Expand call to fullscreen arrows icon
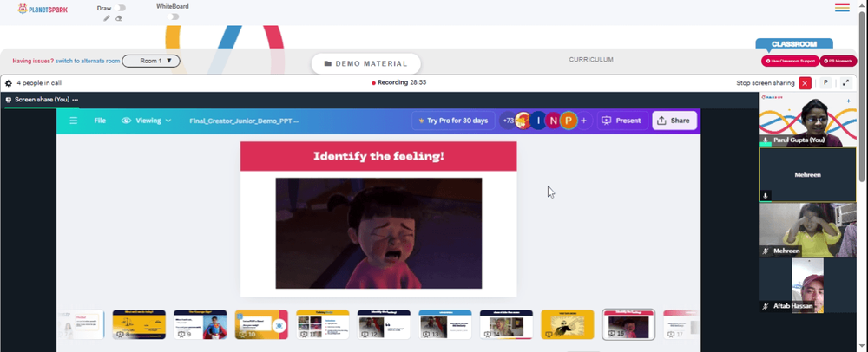This screenshot has height=352, width=868. tap(845, 83)
